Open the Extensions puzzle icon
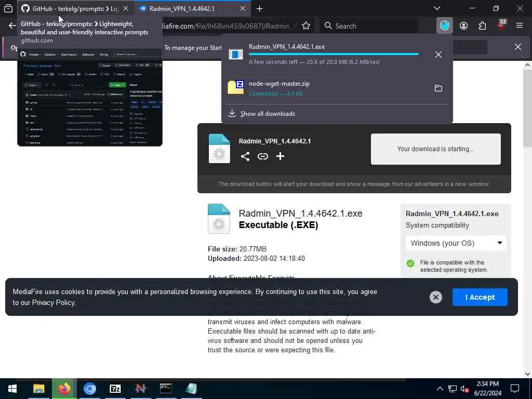 coord(482,26)
